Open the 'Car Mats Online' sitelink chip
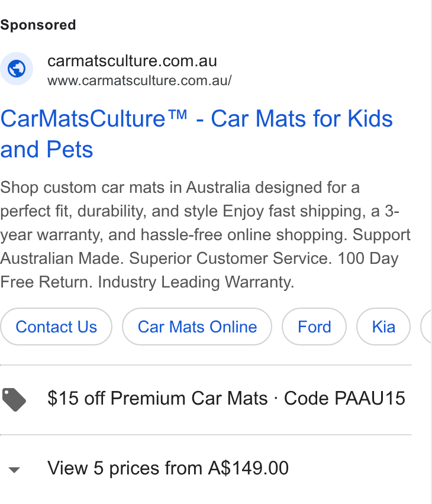432x504 pixels. click(197, 327)
